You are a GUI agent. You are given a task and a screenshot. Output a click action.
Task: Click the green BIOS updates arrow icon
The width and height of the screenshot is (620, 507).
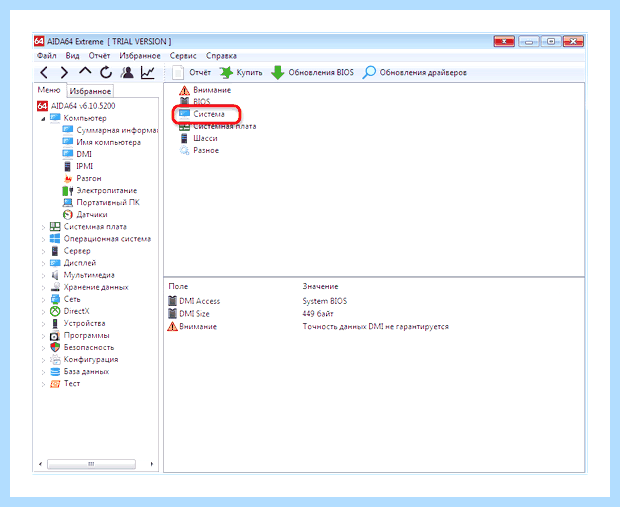[x=278, y=72]
